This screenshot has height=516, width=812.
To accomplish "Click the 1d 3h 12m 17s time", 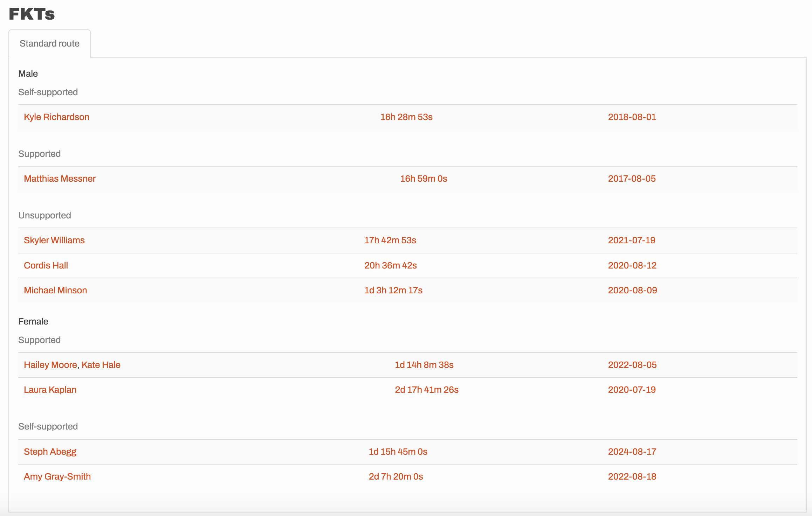I will pos(393,290).
